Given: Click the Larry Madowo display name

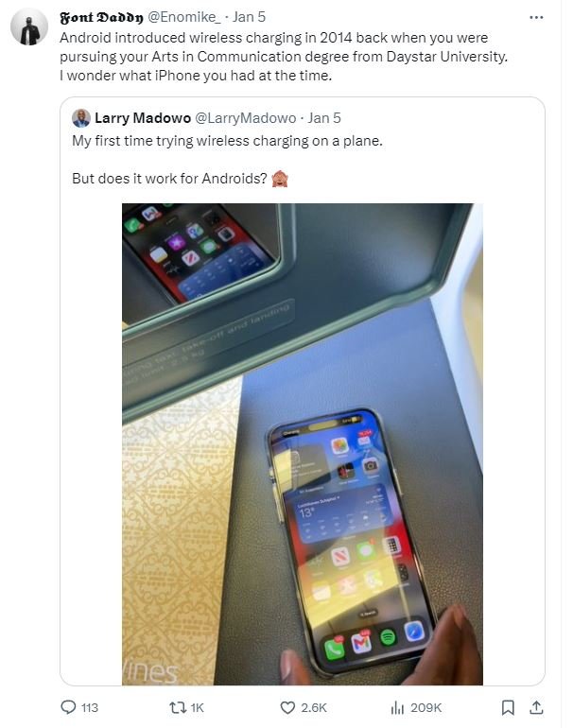Looking at the screenshot, I should (143, 118).
